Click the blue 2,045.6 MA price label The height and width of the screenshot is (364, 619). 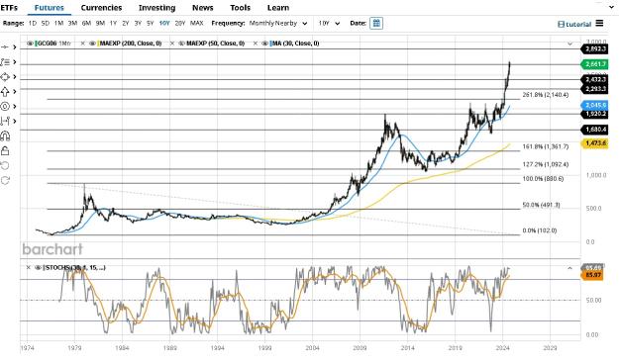[x=594, y=105]
